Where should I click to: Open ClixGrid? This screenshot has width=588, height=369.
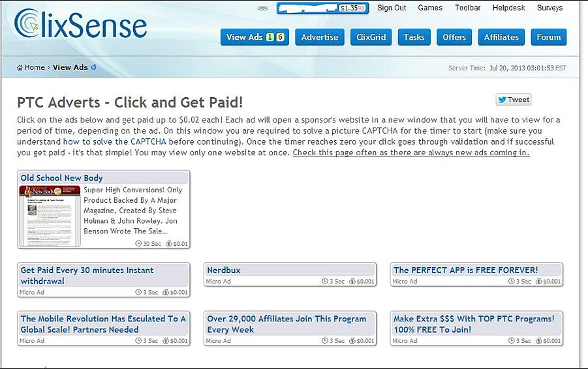(371, 37)
